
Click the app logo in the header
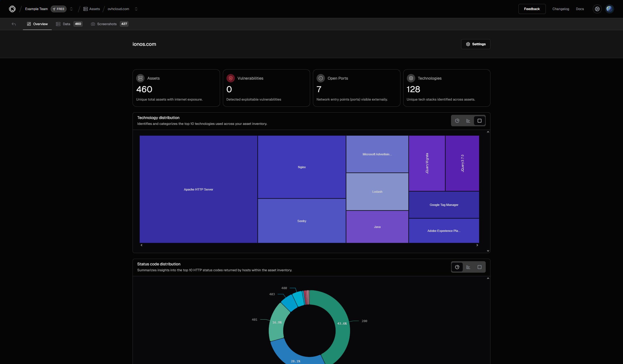(x=12, y=9)
